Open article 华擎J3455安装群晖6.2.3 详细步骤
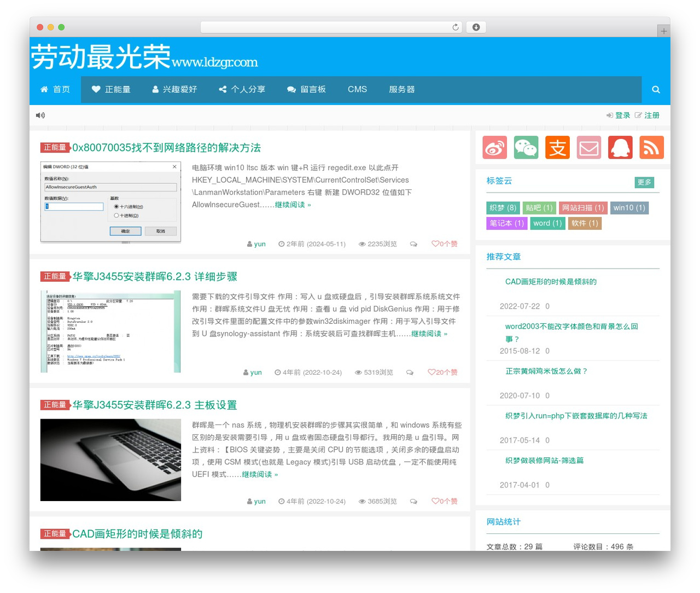This screenshot has width=700, height=593. point(155,277)
